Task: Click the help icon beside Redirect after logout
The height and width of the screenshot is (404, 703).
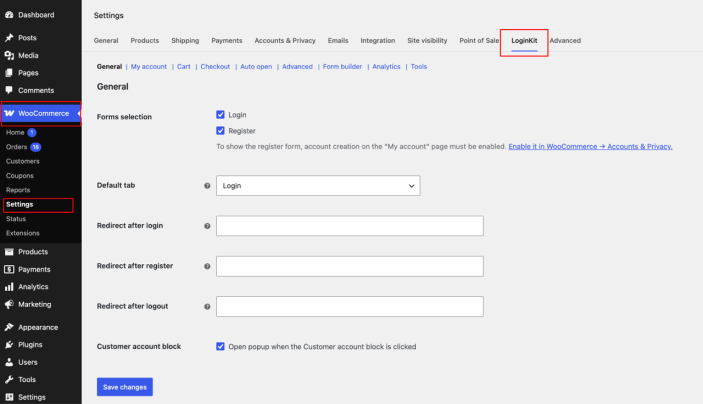Action: pos(207,307)
